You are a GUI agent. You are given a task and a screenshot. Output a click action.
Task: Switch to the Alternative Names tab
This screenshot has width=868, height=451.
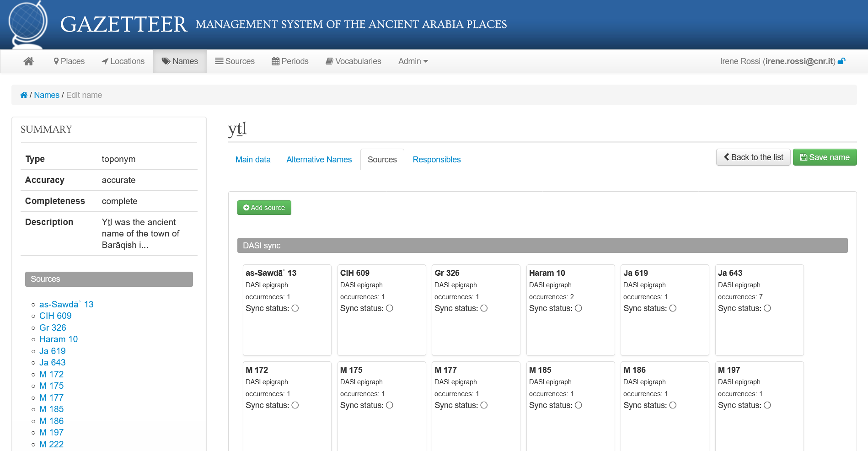point(319,159)
